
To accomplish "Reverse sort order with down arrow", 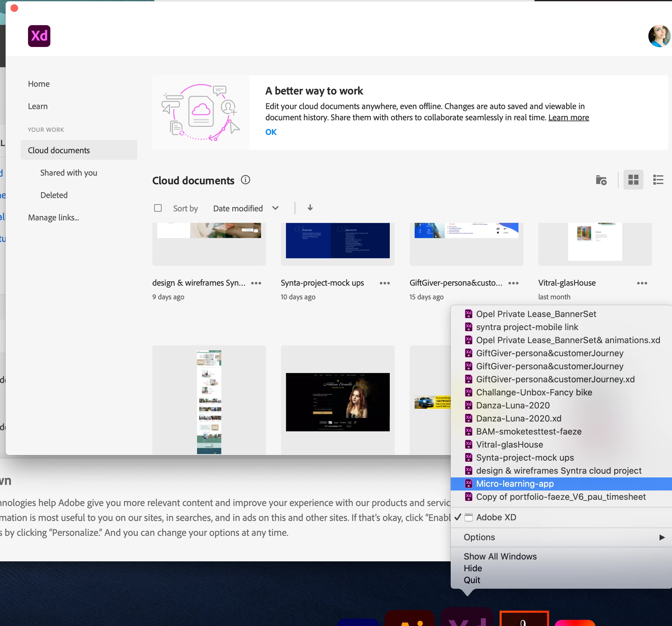I will pyautogui.click(x=310, y=208).
